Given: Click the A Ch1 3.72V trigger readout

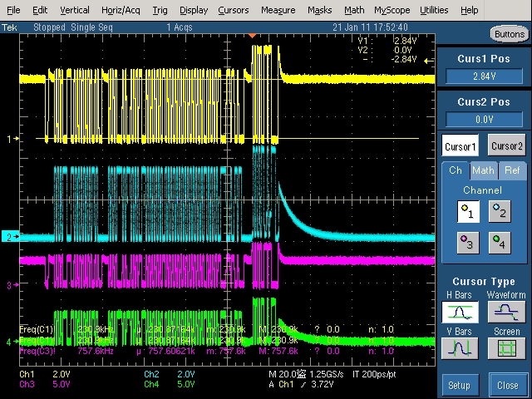Looking at the screenshot, I should click(x=301, y=384).
